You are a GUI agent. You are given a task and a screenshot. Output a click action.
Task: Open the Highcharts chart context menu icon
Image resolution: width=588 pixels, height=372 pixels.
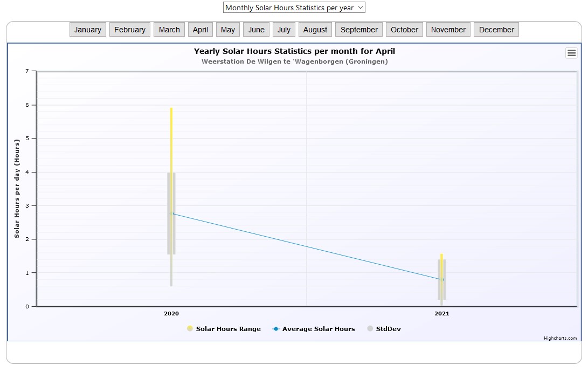(x=571, y=53)
